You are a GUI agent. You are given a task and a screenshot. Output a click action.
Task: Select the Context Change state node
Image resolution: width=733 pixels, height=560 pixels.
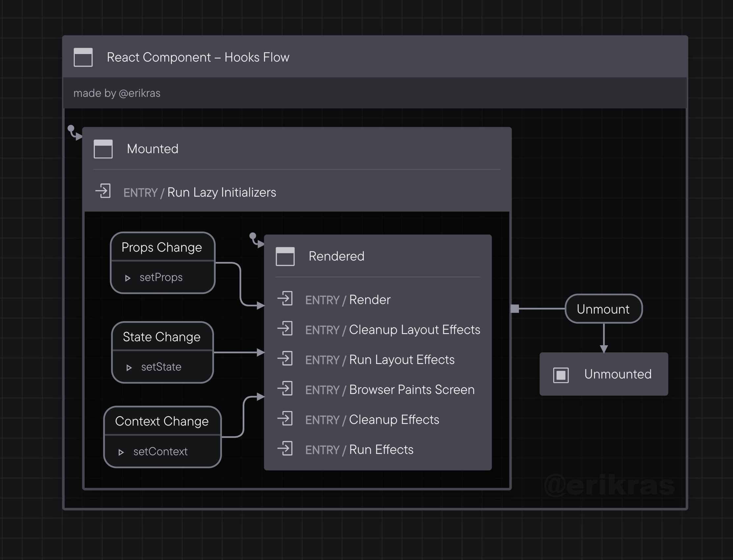click(162, 421)
